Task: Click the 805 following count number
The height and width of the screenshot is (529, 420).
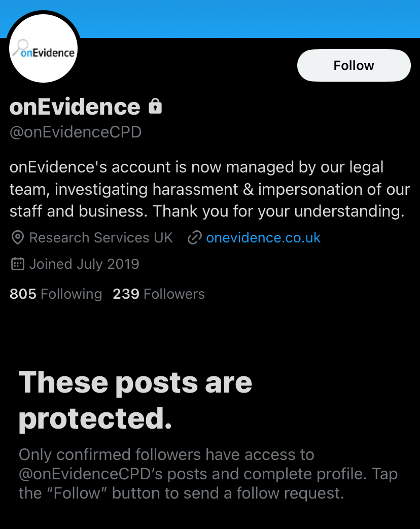Action: coord(23,294)
